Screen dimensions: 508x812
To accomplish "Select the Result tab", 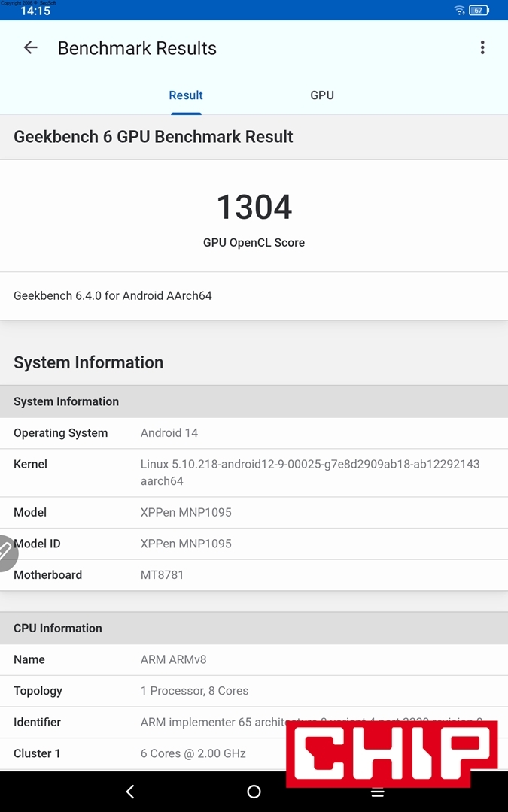I will point(186,95).
